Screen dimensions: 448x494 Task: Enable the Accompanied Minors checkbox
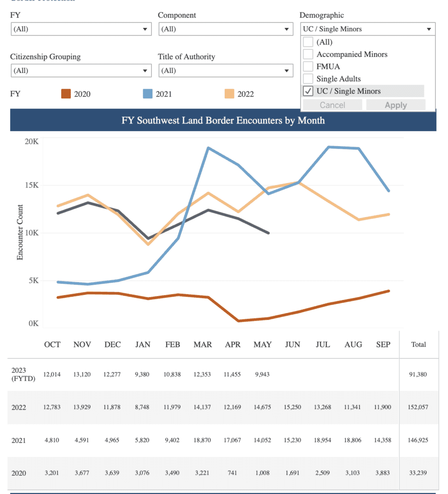(308, 54)
